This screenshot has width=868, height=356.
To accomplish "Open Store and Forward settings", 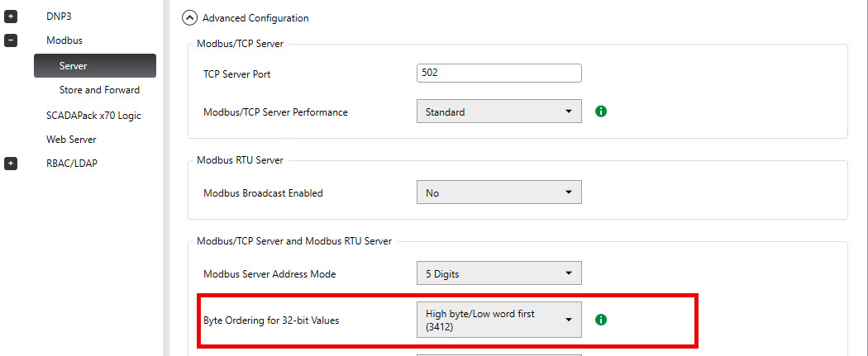I will pos(100,89).
